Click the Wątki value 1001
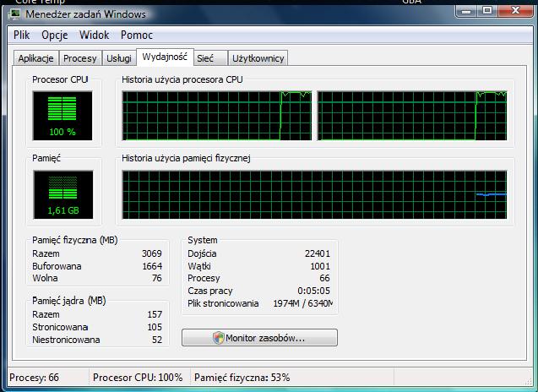The image size is (538, 392). pos(320,266)
